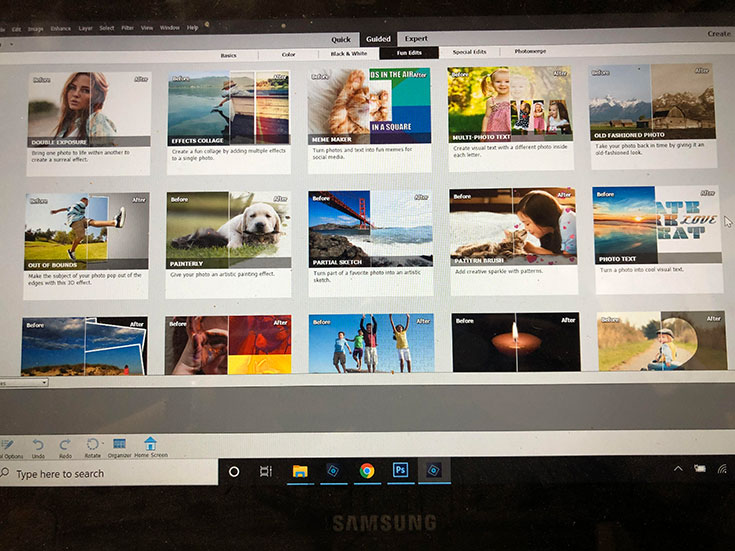Screen dimensions: 735x551
Task: Open the dropdown below the guided edits grid
Action: pyautogui.click(x=23, y=383)
